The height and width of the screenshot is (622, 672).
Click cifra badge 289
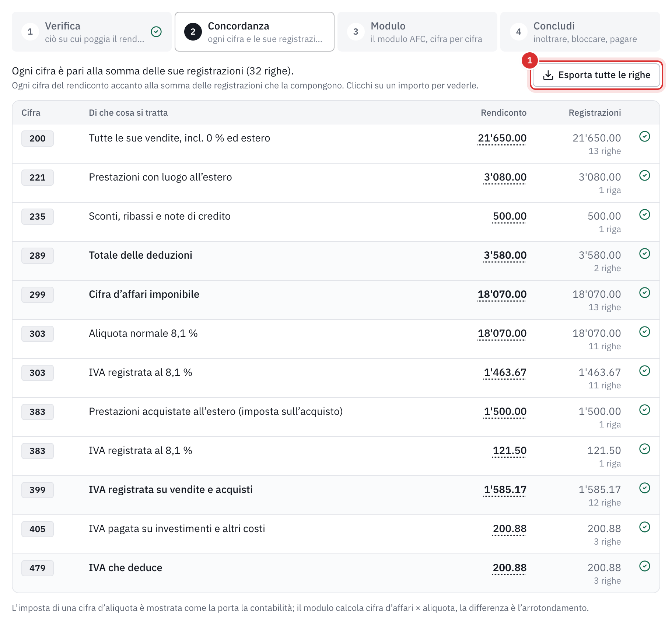[x=38, y=256]
